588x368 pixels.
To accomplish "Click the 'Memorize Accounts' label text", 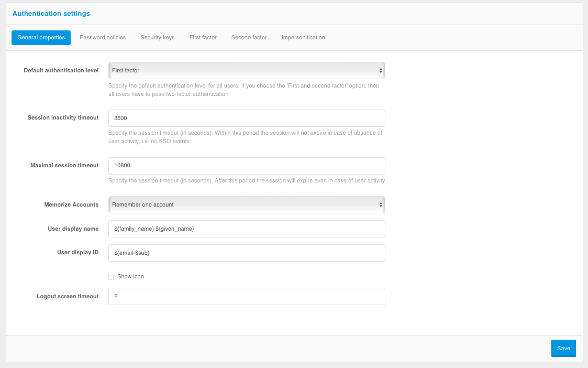I will tap(71, 204).
